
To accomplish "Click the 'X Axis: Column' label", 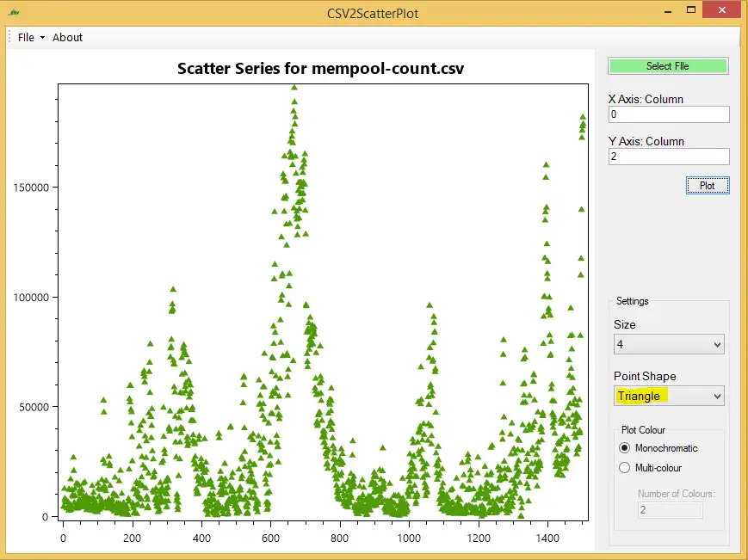I will click(x=646, y=99).
